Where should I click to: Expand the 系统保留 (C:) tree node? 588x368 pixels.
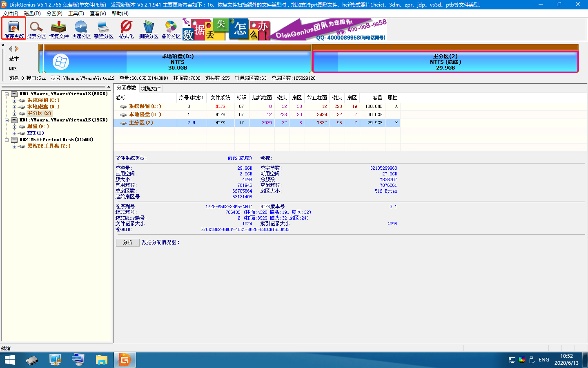click(14, 101)
